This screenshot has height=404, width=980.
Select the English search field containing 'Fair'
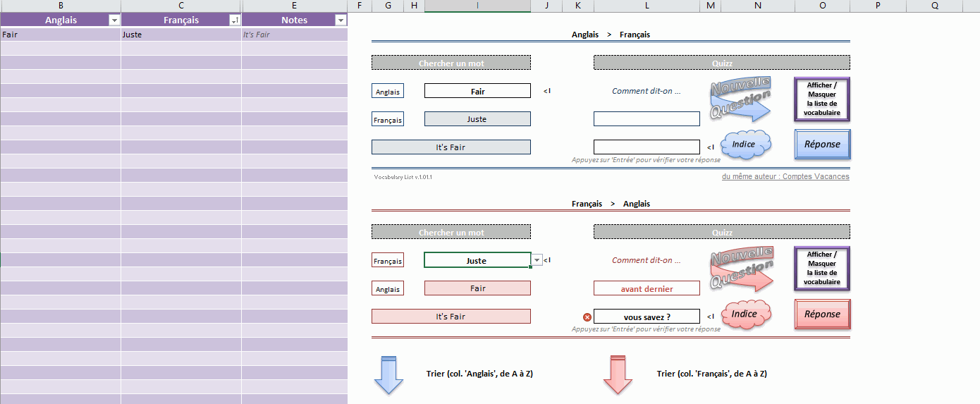click(477, 91)
